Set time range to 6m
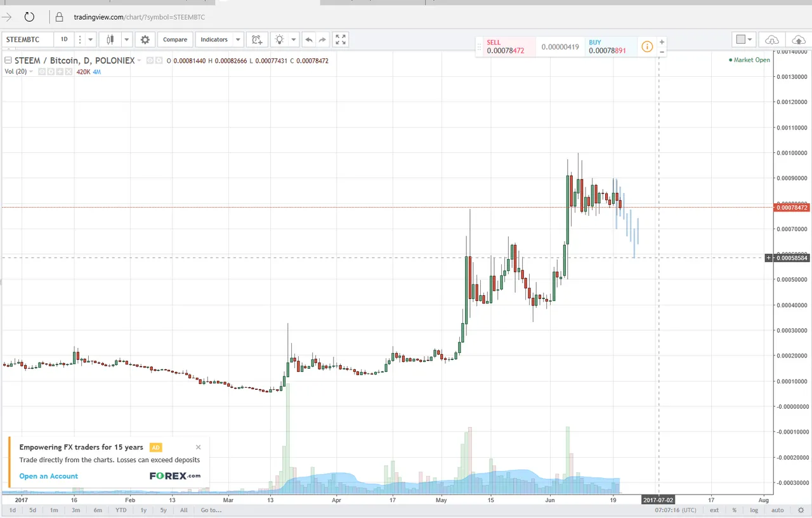This screenshot has height=518, width=812. (x=98, y=510)
